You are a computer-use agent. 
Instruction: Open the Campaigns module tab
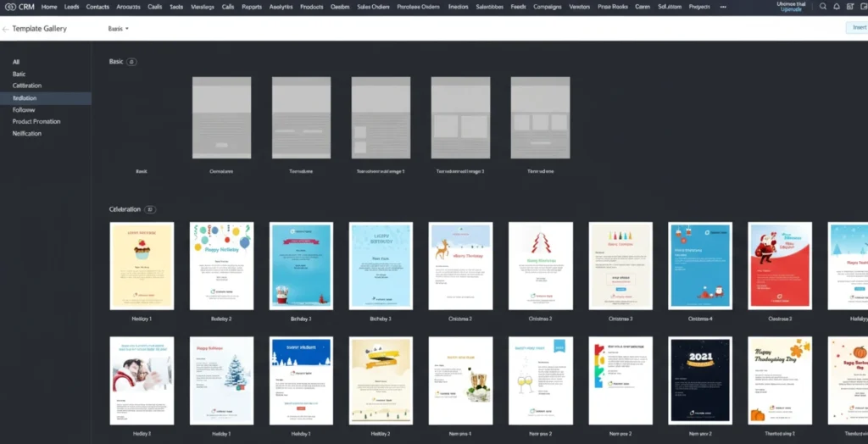(548, 7)
